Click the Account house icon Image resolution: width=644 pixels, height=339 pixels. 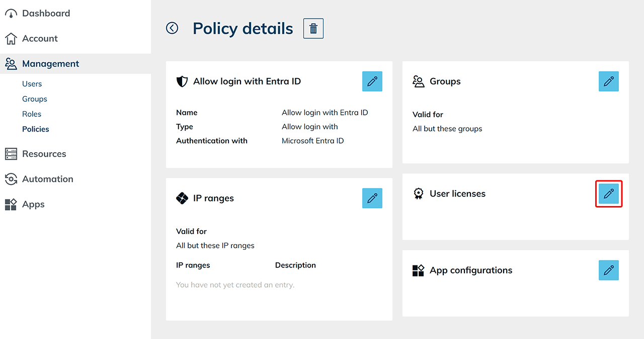click(x=11, y=39)
